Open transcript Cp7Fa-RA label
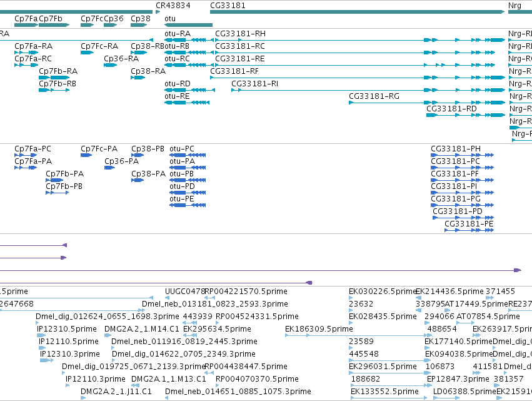This screenshot has width=532, height=401. point(34,46)
